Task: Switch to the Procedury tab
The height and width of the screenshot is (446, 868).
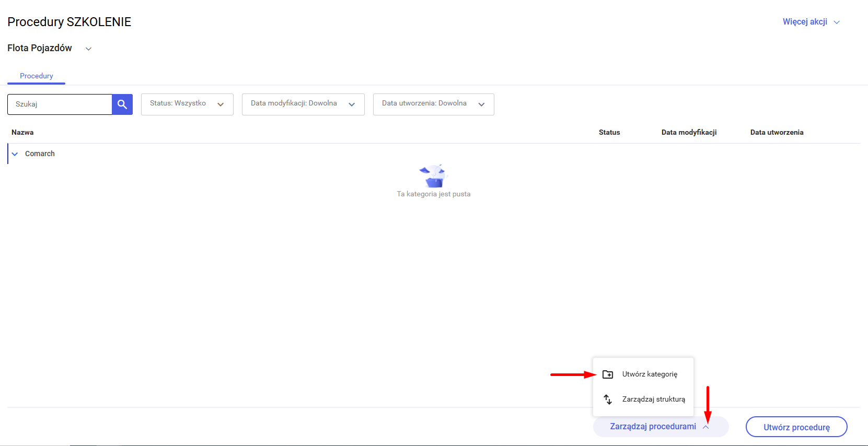Action: [x=37, y=76]
